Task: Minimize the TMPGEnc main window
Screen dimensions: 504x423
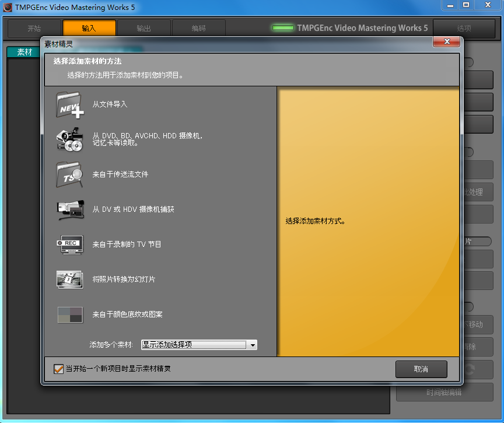Action: 450,5
